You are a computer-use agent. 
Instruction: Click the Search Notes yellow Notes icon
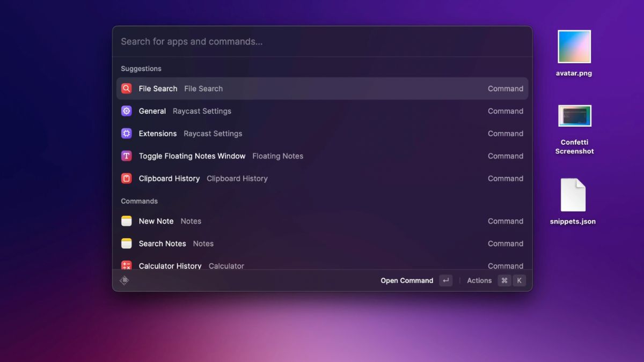[x=126, y=243]
